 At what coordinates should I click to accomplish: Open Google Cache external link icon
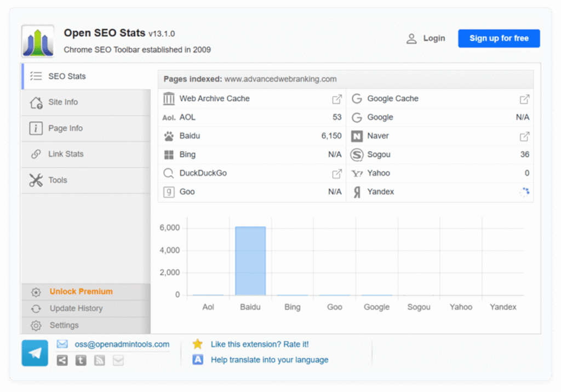[x=524, y=99]
